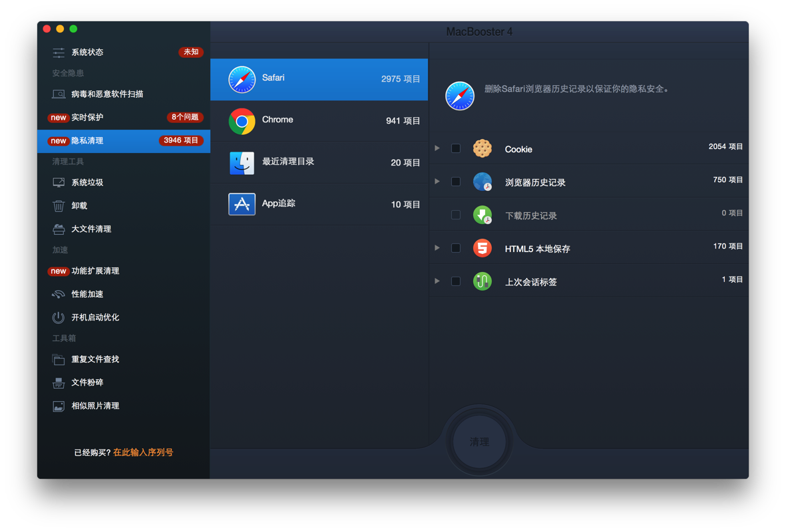786x532 pixels.
Task: Click the Safari compass icon in browser list
Action: [x=242, y=79]
